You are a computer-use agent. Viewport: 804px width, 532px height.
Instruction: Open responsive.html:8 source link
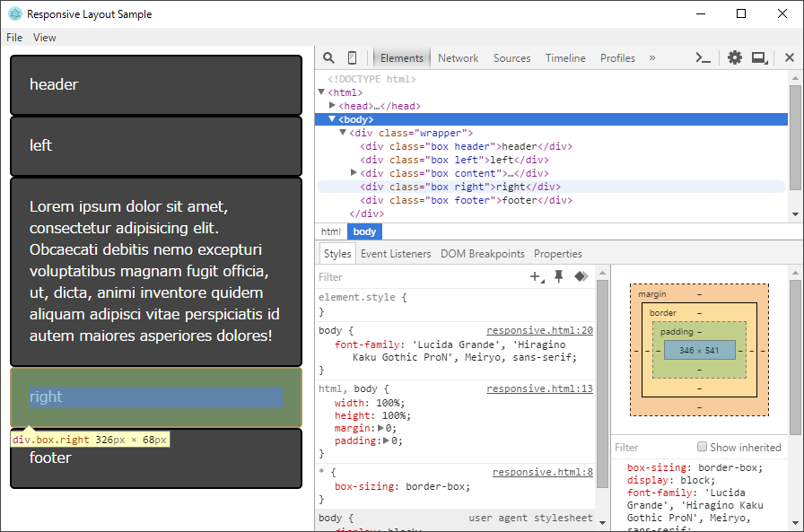pos(543,472)
